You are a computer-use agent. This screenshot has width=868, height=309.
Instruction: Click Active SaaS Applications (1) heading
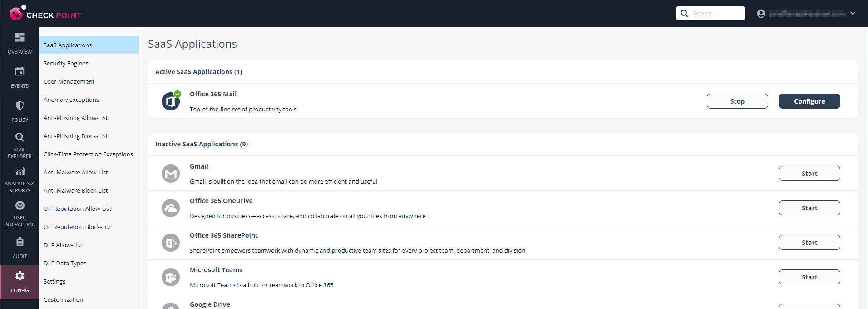pyautogui.click(x=199, y=72)
